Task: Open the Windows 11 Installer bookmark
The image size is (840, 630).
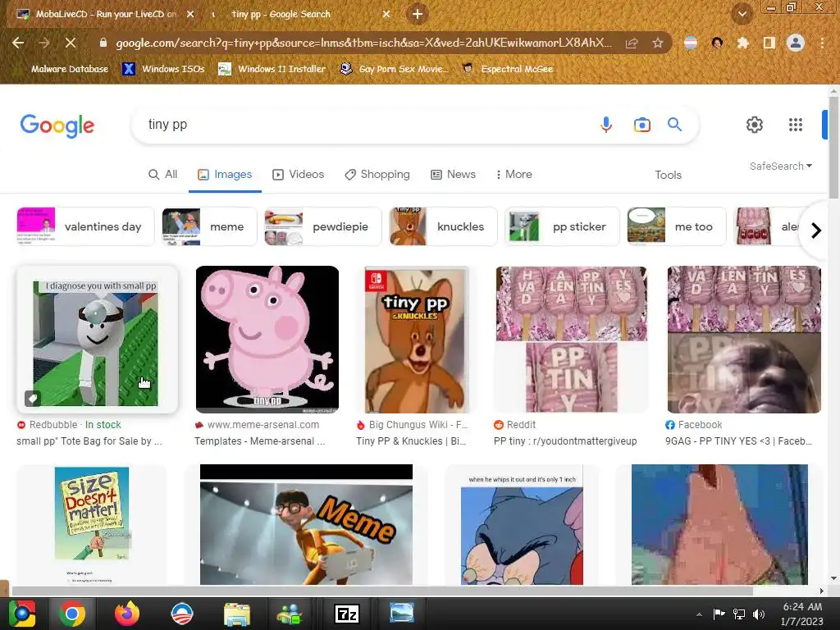Action: [272, 69]
